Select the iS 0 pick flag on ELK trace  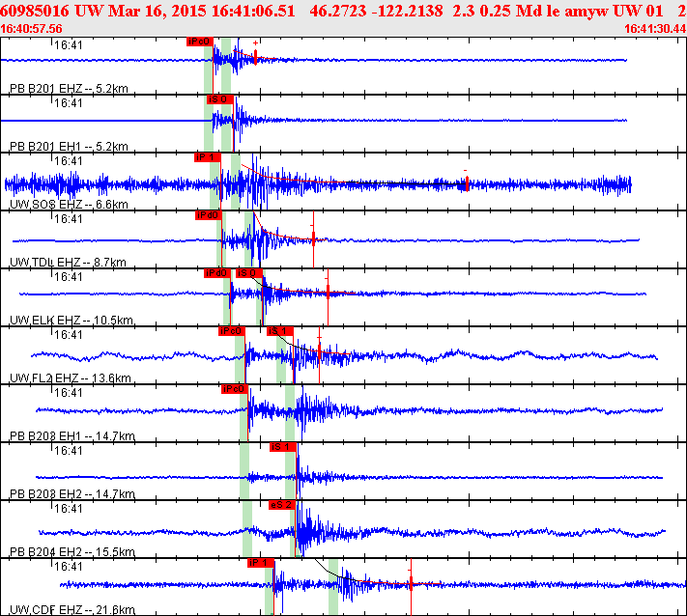pos(249,273)
